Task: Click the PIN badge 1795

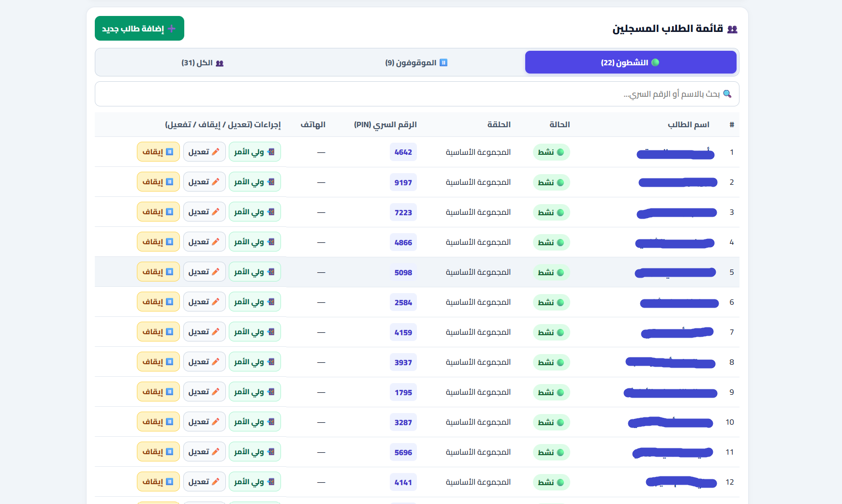Action: coord(403,392)
